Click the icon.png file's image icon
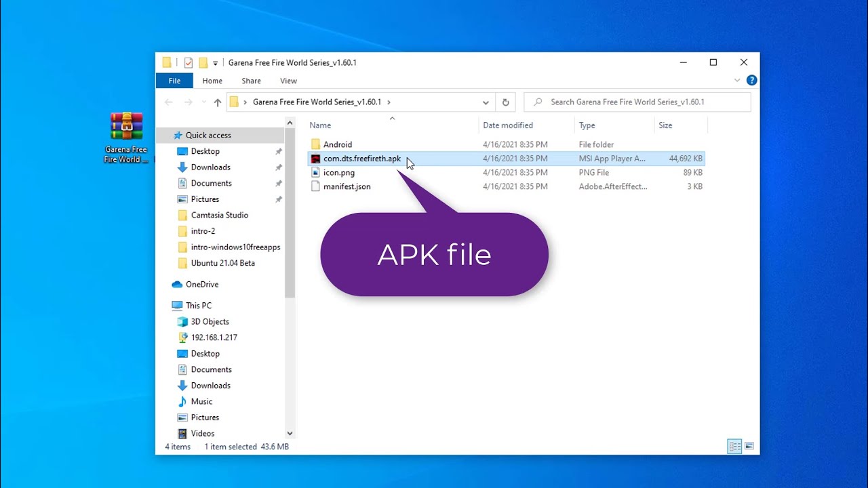 point(315,173)
